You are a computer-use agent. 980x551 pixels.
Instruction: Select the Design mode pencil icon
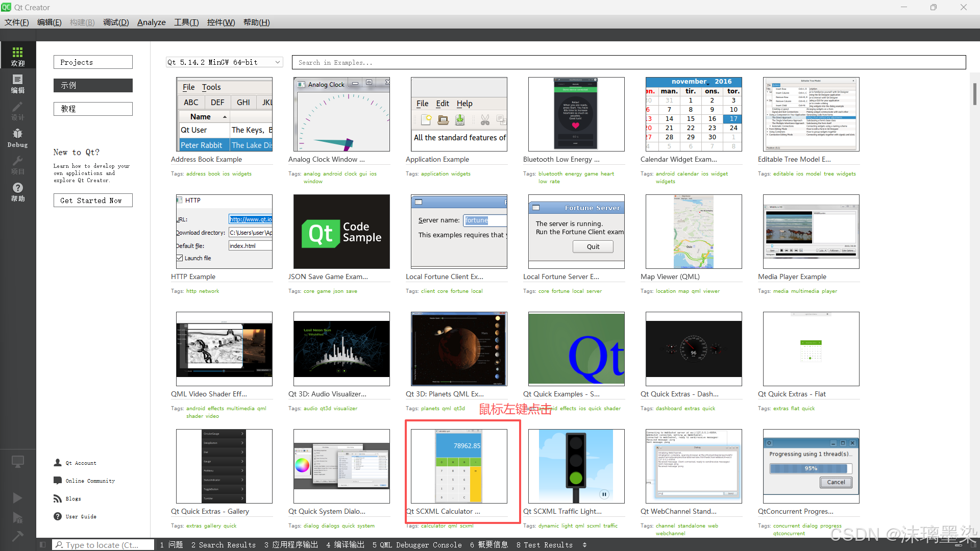click(18, 110)
